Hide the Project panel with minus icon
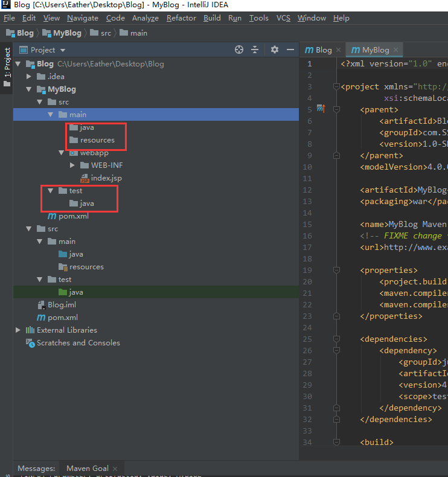Image resolution: width=448 pixels, height=477 pixels. tap(290, 50)
